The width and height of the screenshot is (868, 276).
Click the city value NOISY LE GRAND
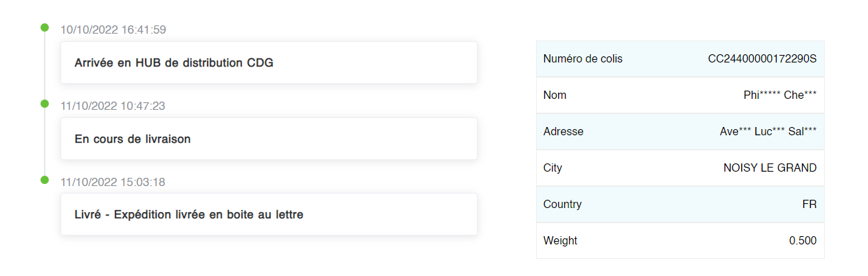[770, 168]
